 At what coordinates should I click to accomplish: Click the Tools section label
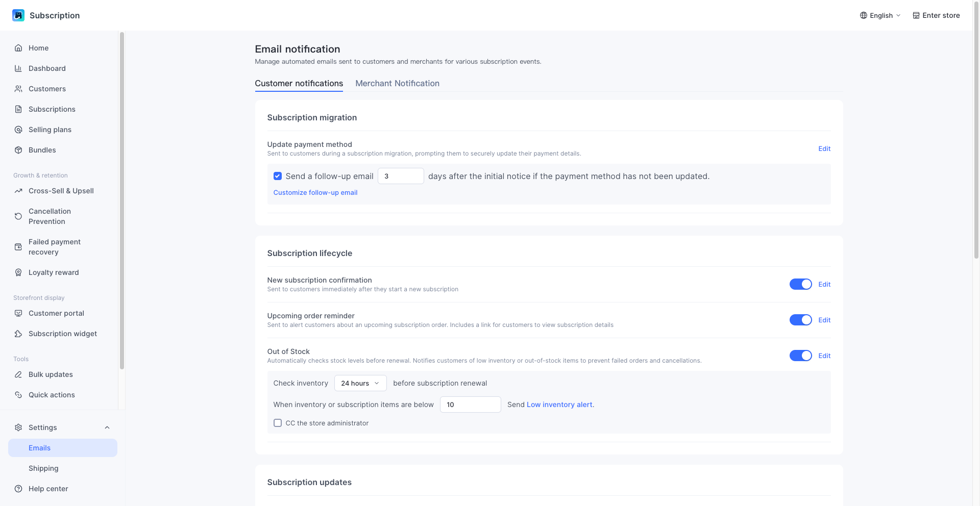tap(21, 359)
